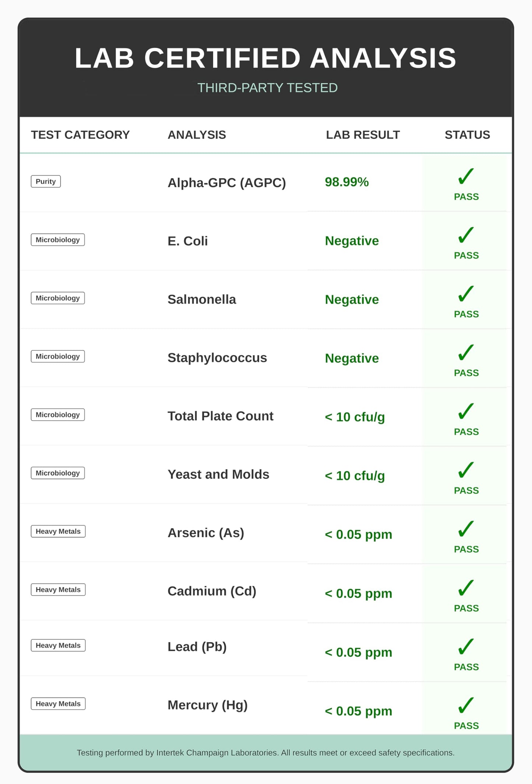The image size is (532, 784).
Task: Click the Arsenic (As) pass checkmark
Action: (x=466, y=529)
